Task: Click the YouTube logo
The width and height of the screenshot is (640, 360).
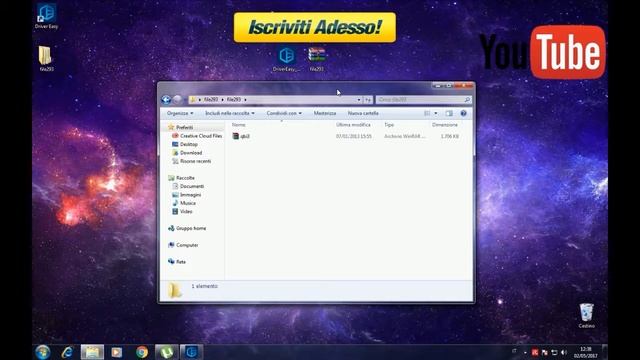Action: [542, 52]
